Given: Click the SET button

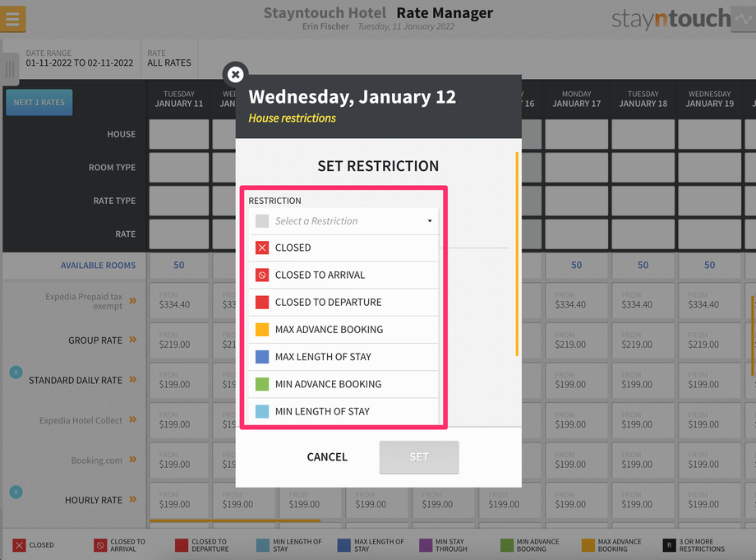Looking at the screenshot, I should point(419,456).
